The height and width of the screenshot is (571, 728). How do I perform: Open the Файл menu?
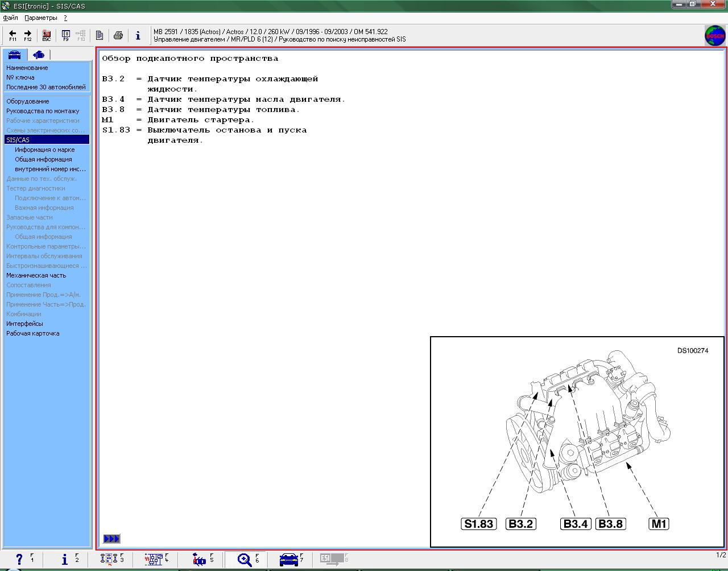pyautogui.click(x=10, y=18)
